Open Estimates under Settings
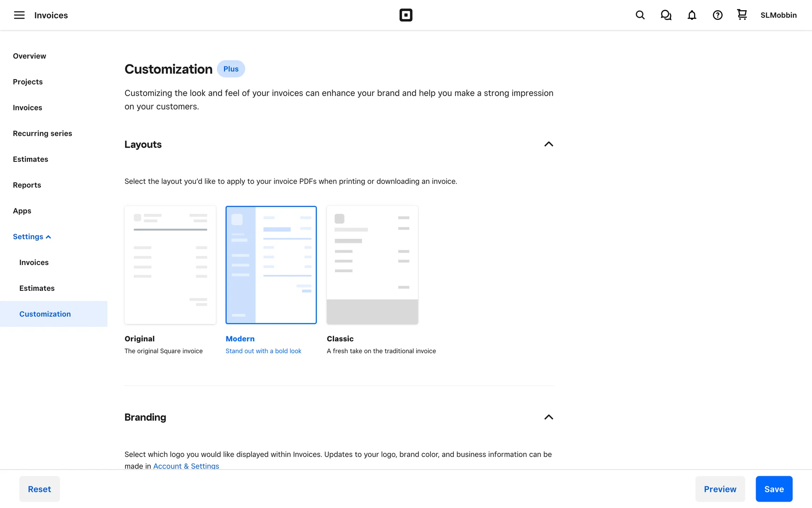 click(37, 288)
